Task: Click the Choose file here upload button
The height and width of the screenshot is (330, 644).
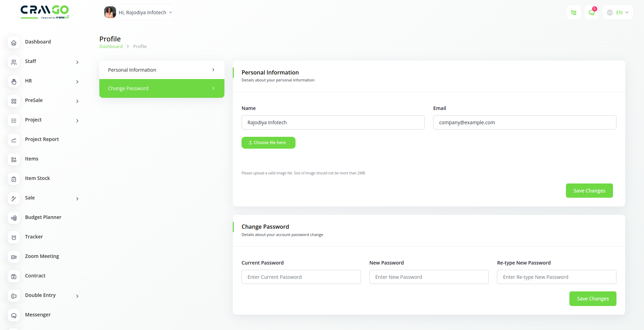Action: 268,143
